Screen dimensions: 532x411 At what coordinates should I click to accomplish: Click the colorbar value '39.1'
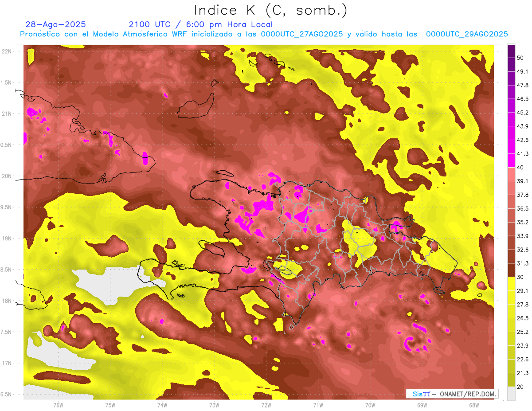point(523,181)
